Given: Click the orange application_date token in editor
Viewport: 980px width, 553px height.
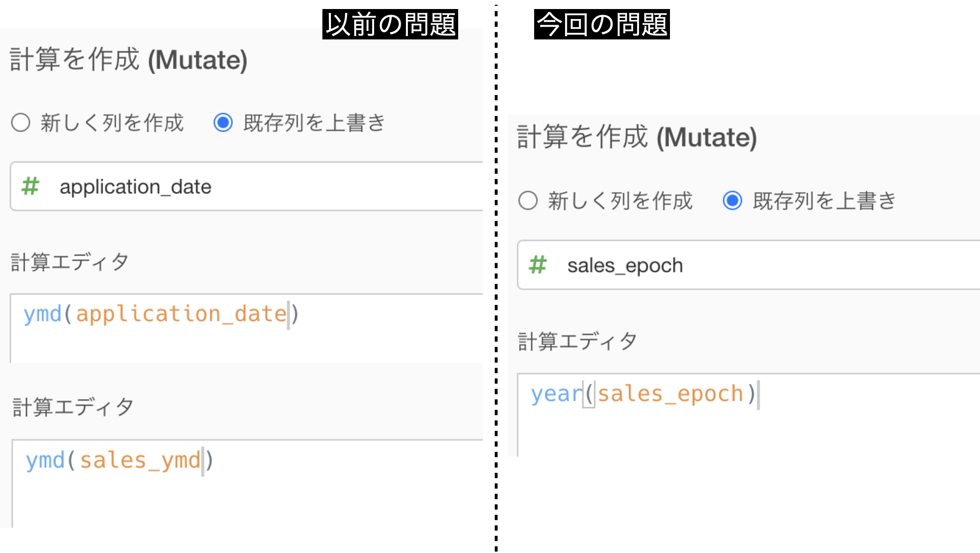Looking at the screenshot, I should 181,314.
